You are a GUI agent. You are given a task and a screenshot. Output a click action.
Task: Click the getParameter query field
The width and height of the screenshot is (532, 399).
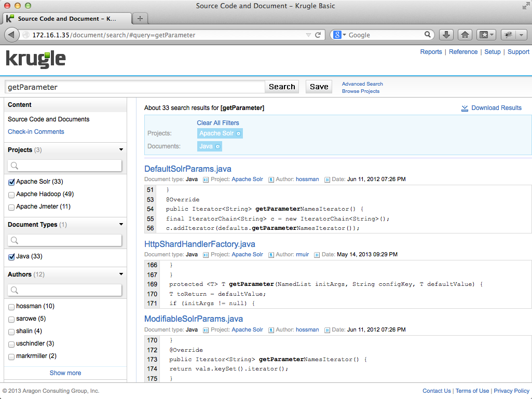coord(135,87)
